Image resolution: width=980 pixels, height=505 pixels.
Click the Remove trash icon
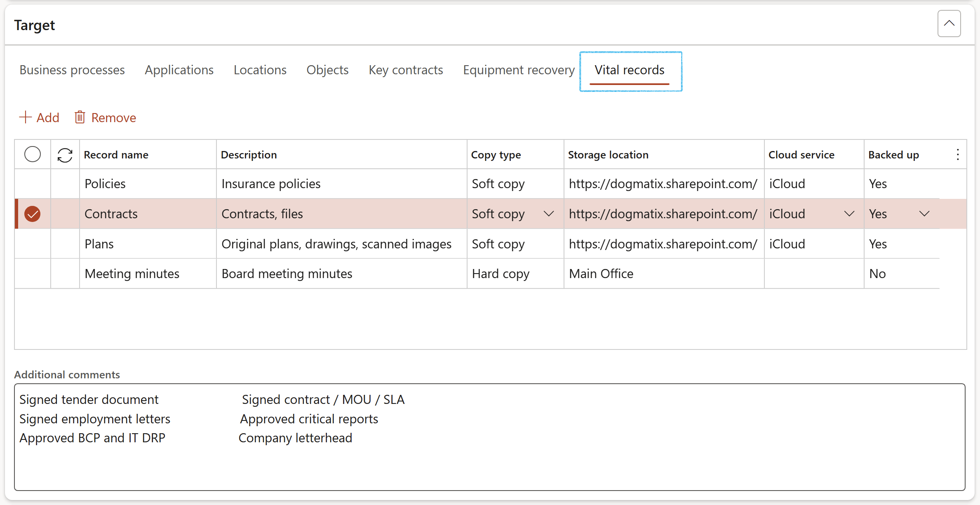point(80,118)
